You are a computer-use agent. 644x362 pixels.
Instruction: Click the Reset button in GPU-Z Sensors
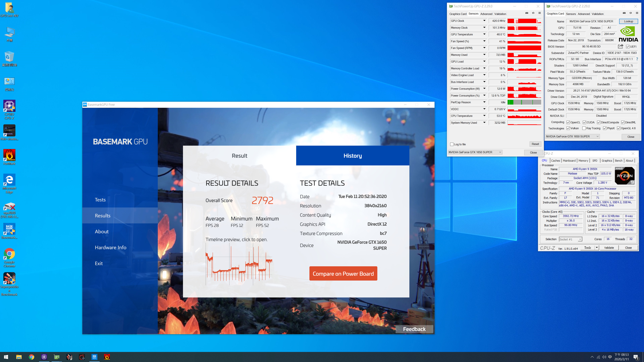535,144
